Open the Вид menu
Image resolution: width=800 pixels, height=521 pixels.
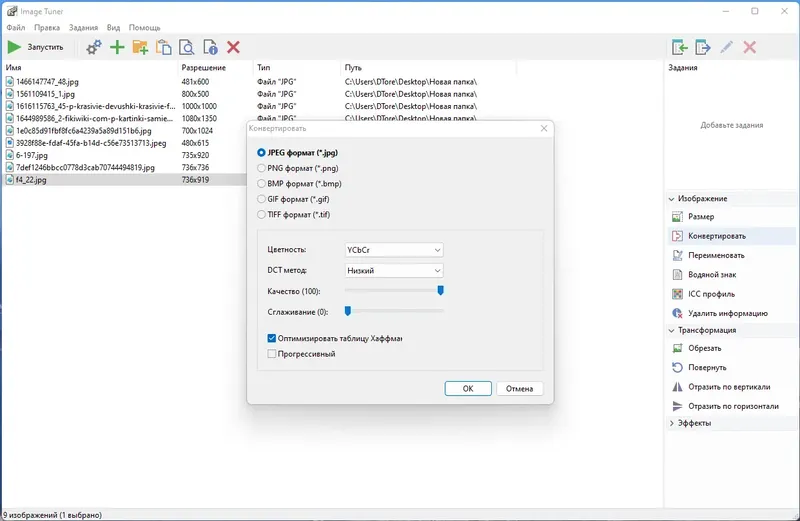[113, 28]
